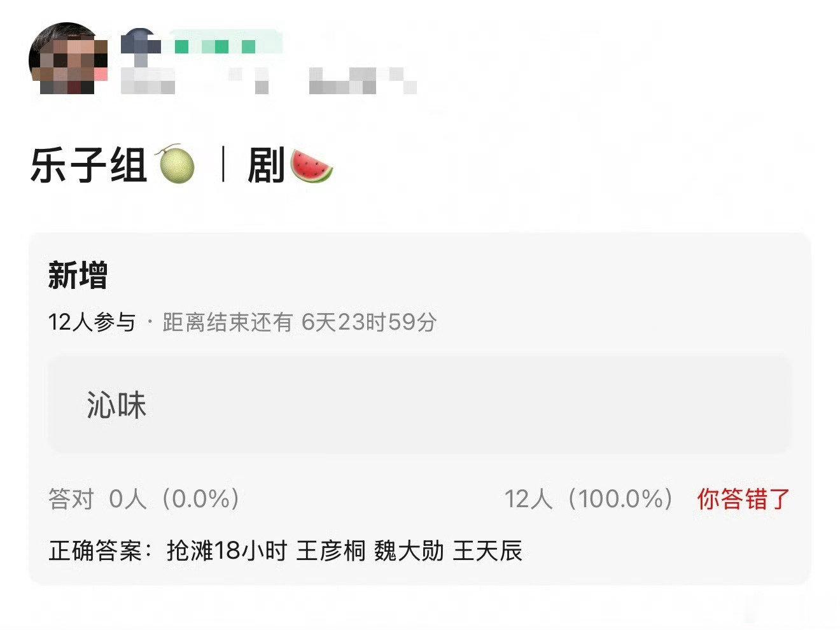
Task: Tap the 12人参与 participant count
Action: click(x=92, y=322)
